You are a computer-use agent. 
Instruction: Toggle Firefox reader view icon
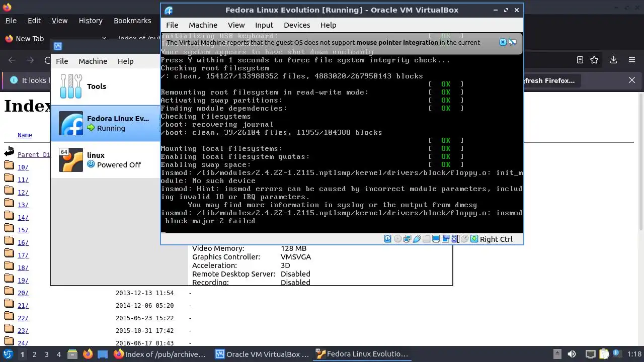pyautogui.click(x=580, y=60)
